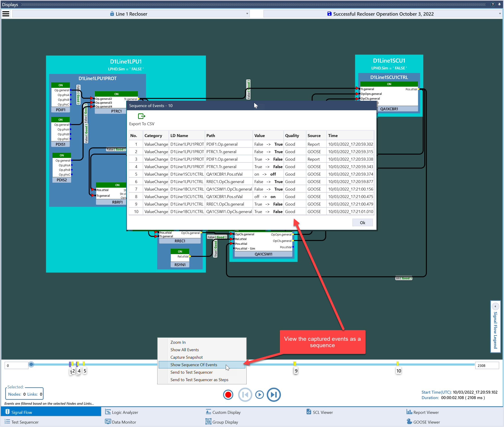
Task: Click the help question mark icon
Action: coord(492,4)
